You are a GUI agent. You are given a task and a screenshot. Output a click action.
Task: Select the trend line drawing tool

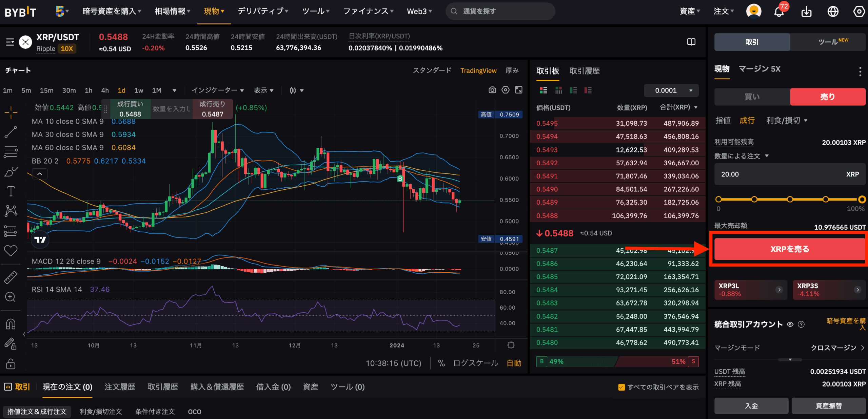point(11,132)
